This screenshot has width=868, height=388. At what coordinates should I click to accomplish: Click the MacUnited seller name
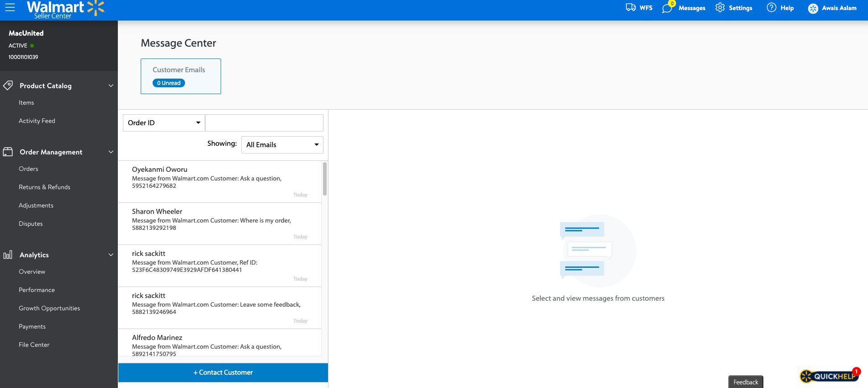pyautogui.click(x=26, y=33)
